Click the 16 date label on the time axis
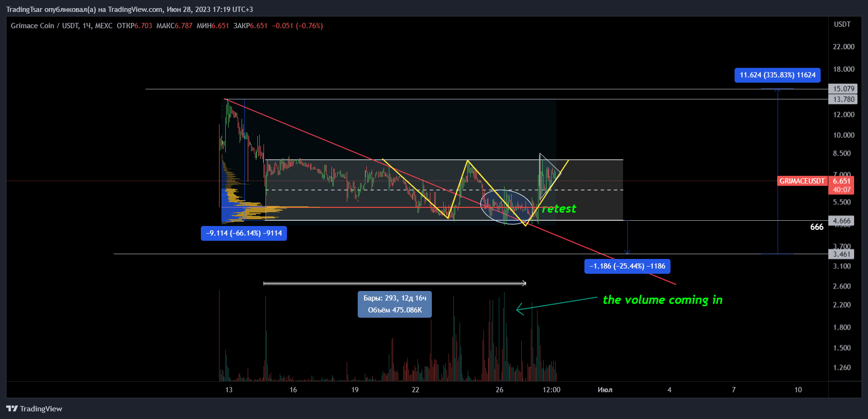Screen dimensions: 868x419 tap(293, 390)
